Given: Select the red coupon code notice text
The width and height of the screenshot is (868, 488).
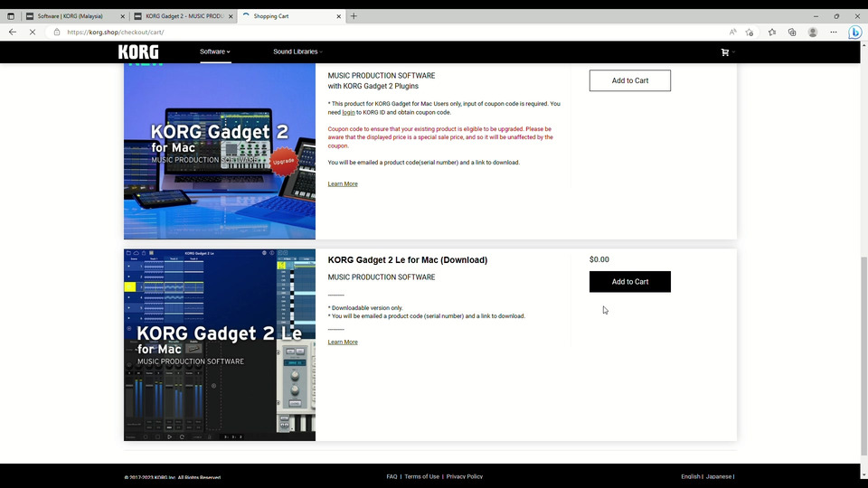Looking at the screenshot, I should click(x=440, y=137).
